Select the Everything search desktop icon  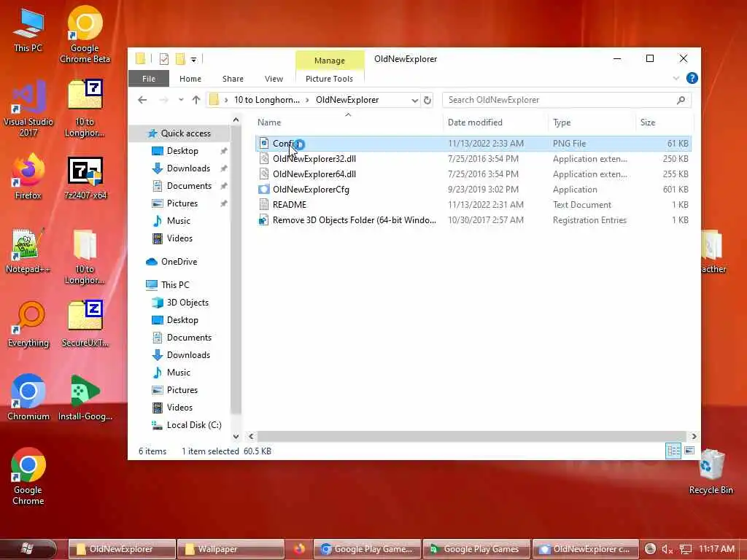point(28,324)
